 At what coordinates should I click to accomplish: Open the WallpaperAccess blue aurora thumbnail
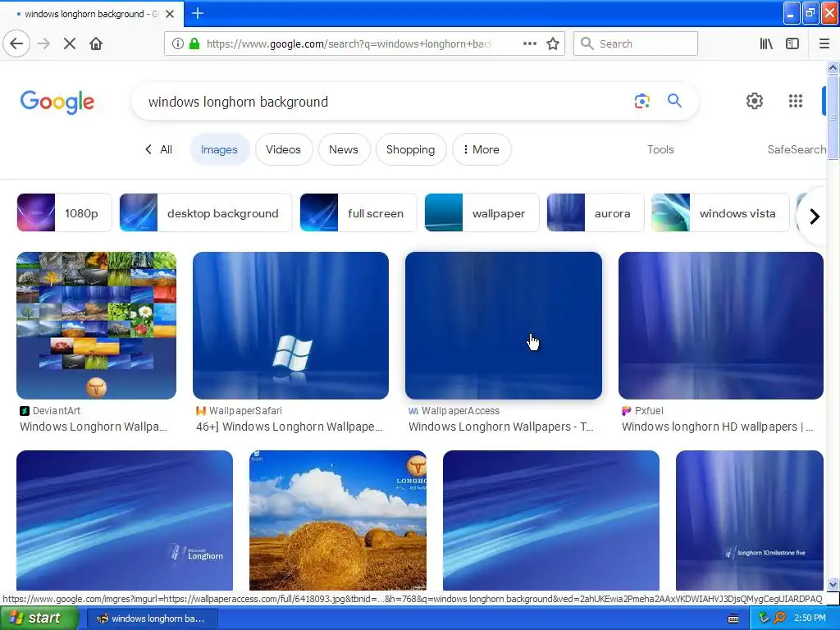tap(504, 325)
